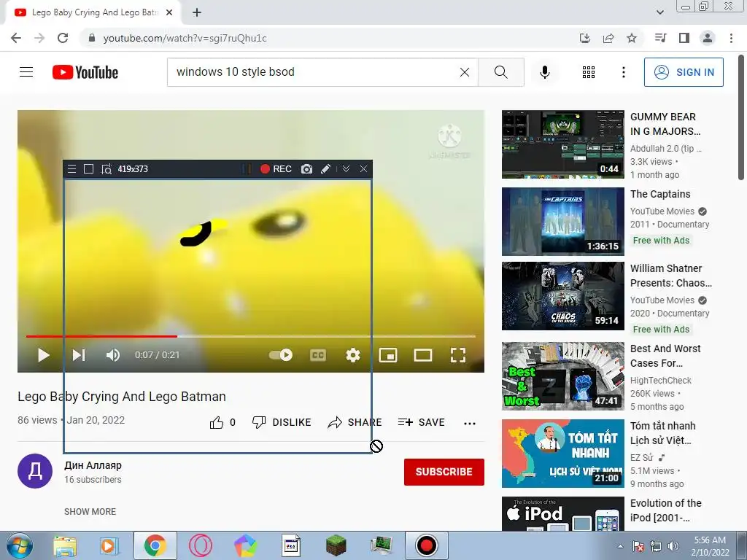Open Tóm tắt nhanh Lịch sử Việt thumbnail
Viewport: 747px width, 560px height.
tap(563, 454)
